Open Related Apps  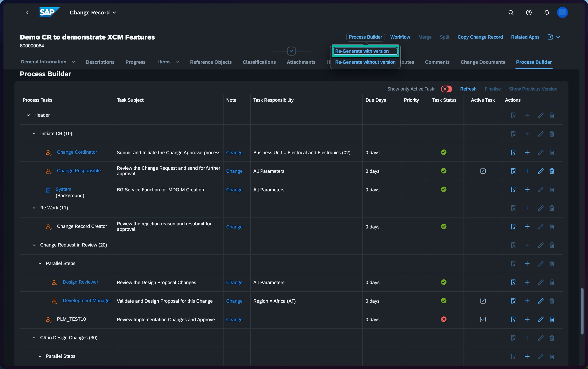click(x=525, y=37)
